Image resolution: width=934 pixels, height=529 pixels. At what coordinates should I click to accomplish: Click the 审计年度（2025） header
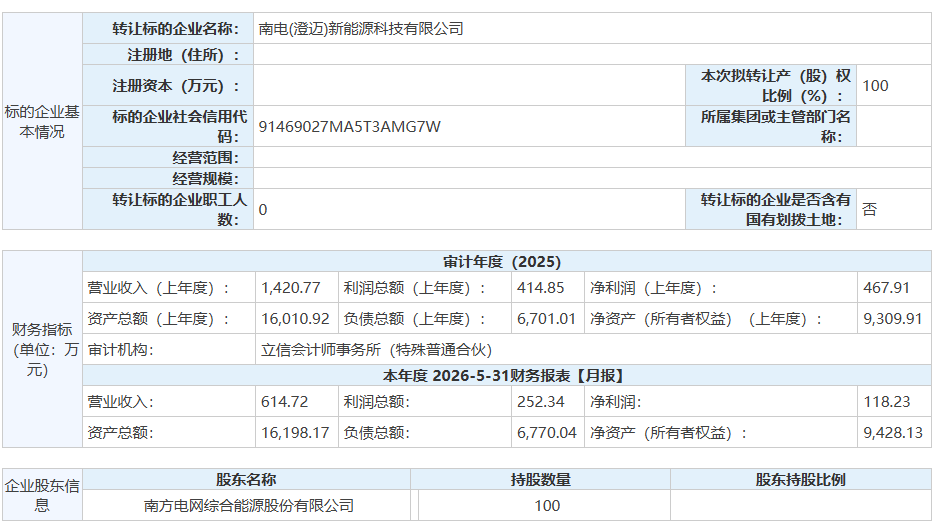click(502, 262)
